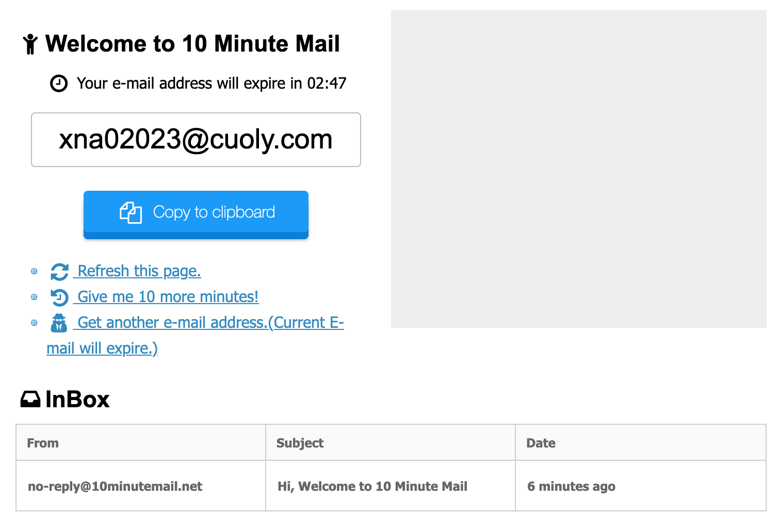Click the inbox tray icon
Image resolution: width=778 pixels, height=532 pixels.
pos(30,400)
